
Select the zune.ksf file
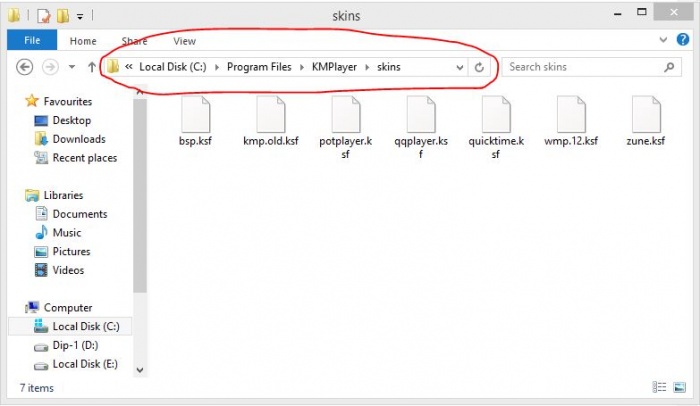coord(646,121)
